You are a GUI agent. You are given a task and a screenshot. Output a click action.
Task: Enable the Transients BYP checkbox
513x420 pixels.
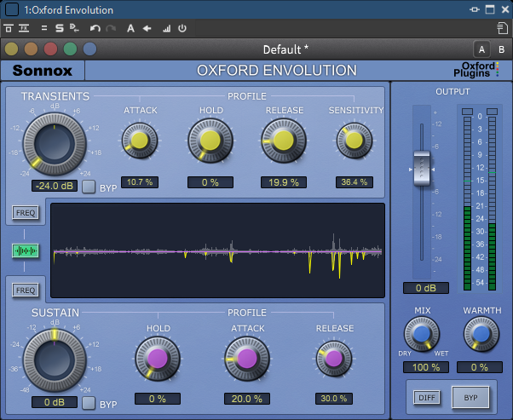point(89,187)
